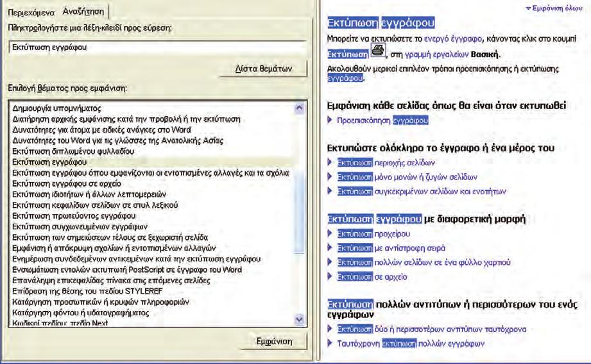
Task: Click the topic list scroll up arrow
Action: coord(299,108)
